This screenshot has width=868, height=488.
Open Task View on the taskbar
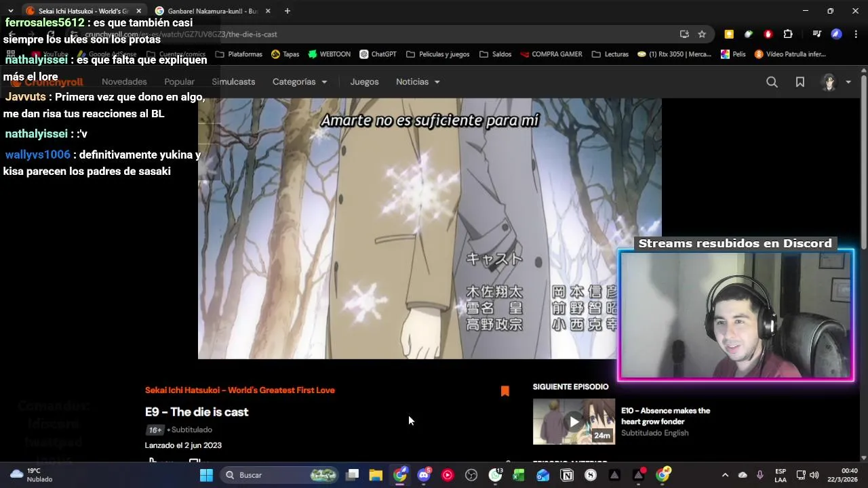pos(352,475)
